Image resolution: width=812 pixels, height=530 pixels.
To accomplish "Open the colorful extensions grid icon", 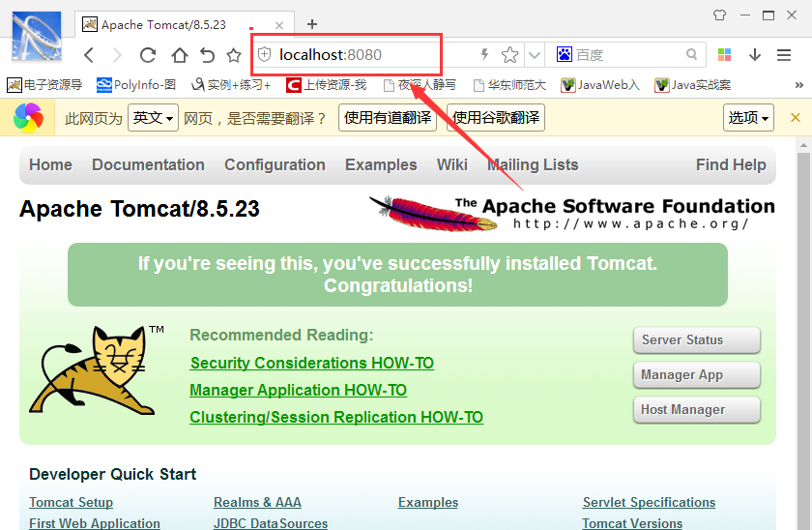I will click(724, 54).
